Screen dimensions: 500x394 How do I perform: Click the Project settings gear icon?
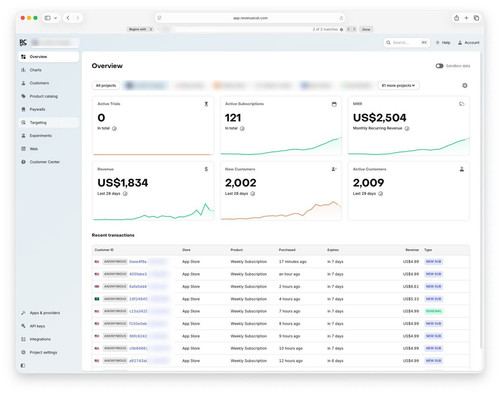[x=23, y=352]
